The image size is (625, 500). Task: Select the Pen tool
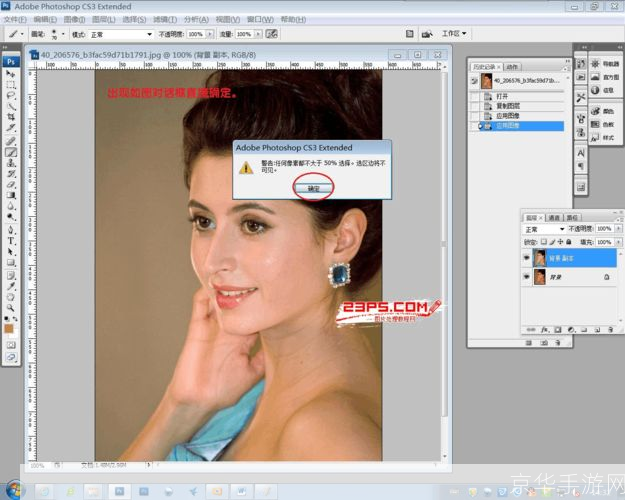(x=11, y=230)
